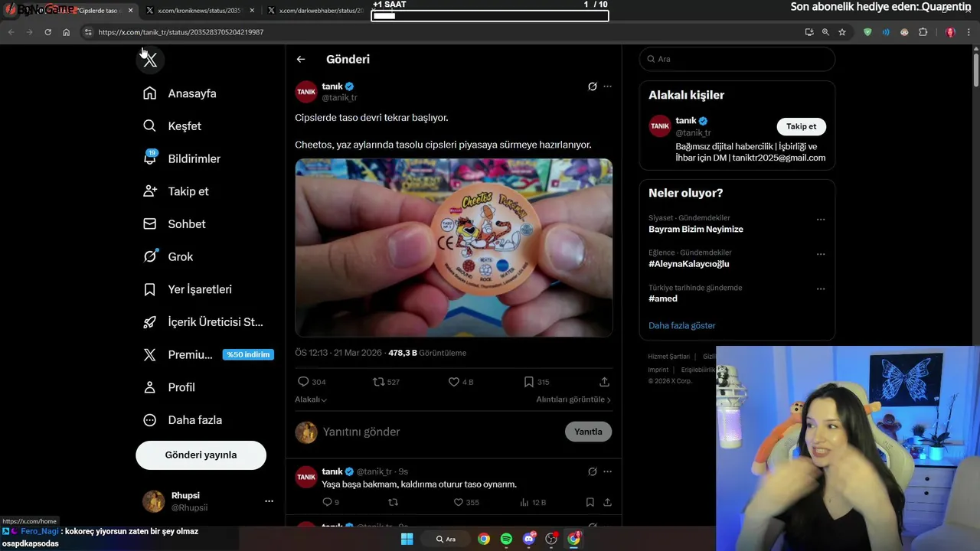Viewport: 980px width, 551px height.
Task: Close the kroniknews status tab
Action: (252, 11)
